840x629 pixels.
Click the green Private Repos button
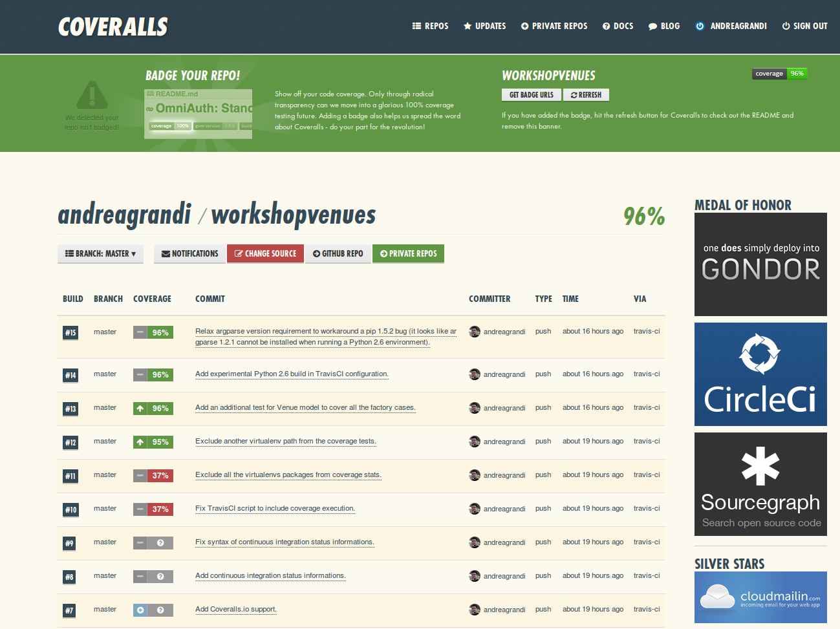408,254
